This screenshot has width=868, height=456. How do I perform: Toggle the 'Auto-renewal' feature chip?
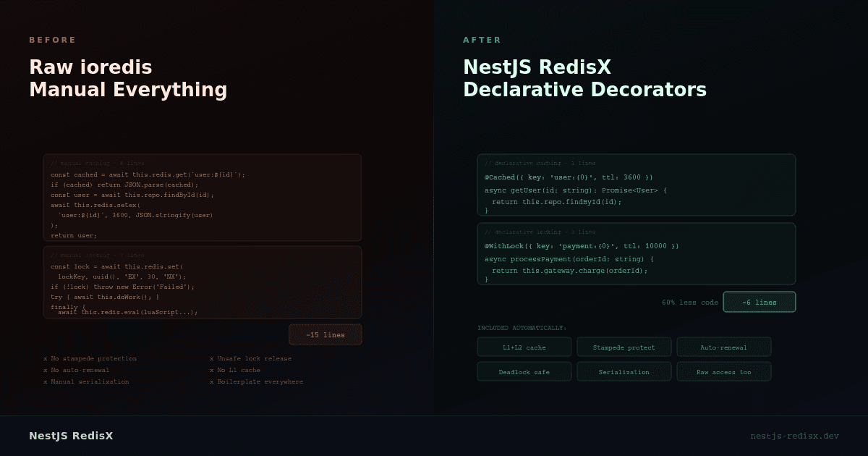(x=723, y=347)
